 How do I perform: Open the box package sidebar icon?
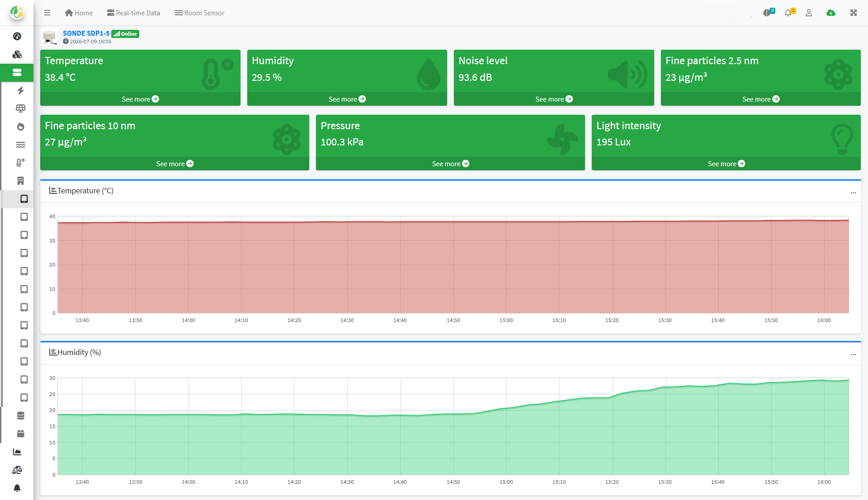[21, 434]
